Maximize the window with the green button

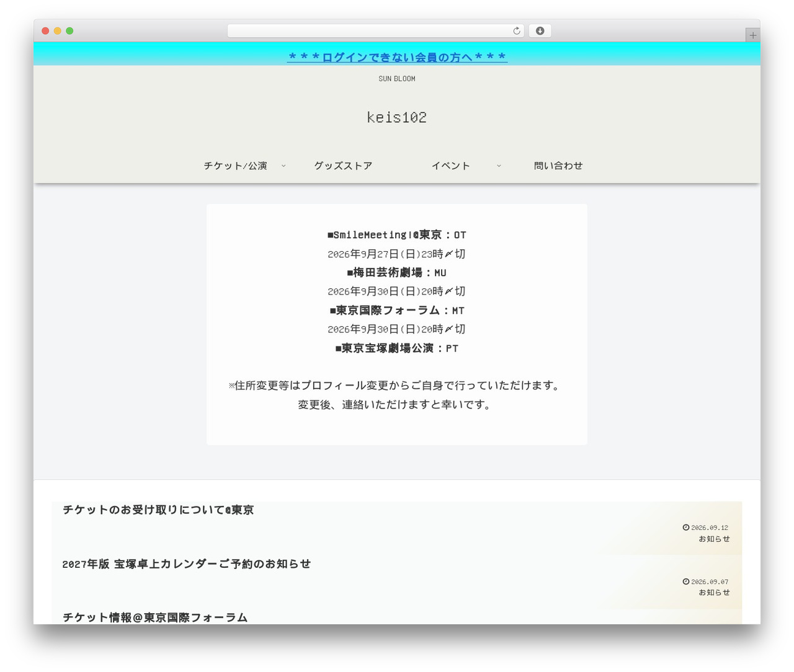click(69, 31)
